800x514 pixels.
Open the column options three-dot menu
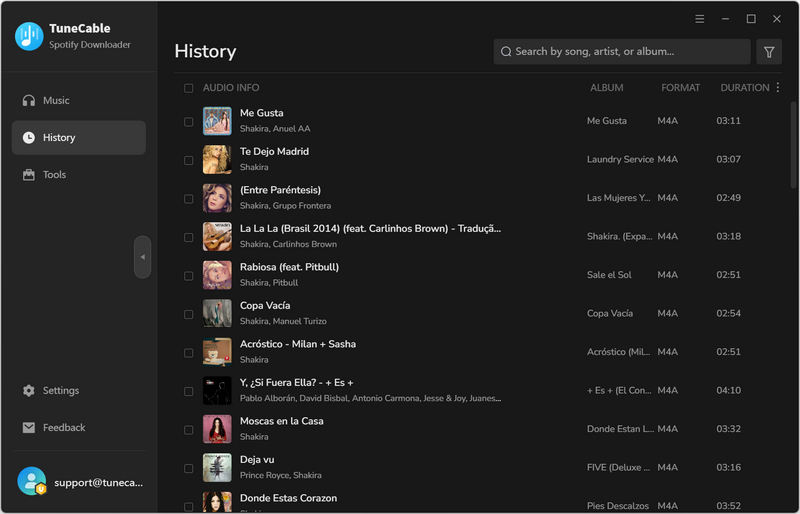tap(778, 88)
